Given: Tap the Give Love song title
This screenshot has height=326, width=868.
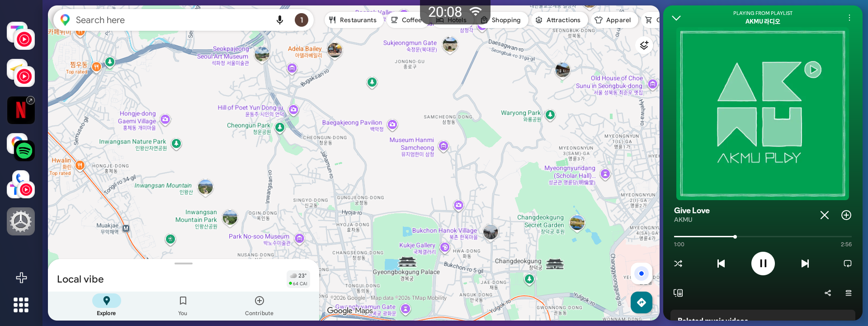Looking at the screenshot, I should (x=692, y=211).
